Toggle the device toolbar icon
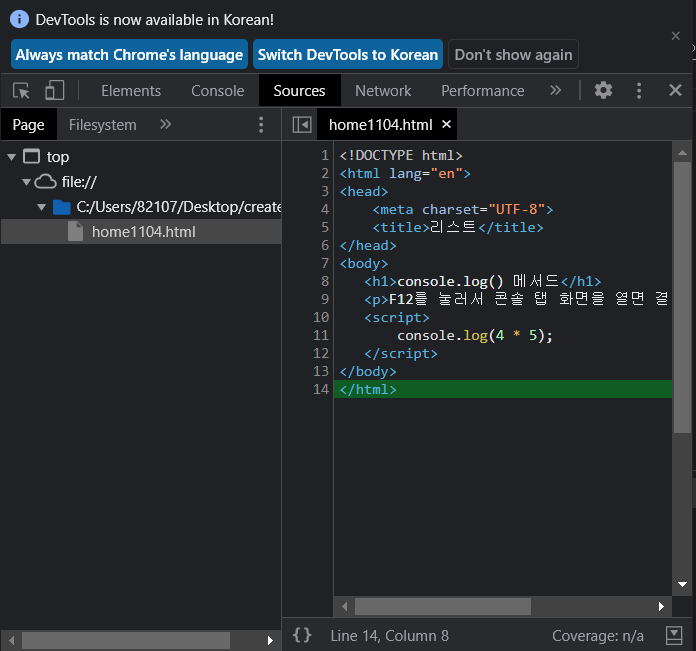The width and height of the screenshot is (696, 651). (55, 90)
